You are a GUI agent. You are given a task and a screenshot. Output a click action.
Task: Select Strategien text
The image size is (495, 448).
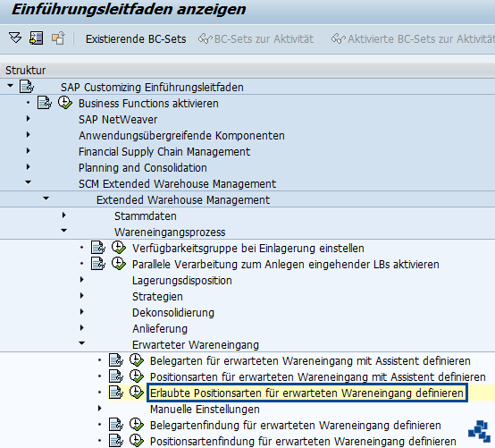click(157, 297)
